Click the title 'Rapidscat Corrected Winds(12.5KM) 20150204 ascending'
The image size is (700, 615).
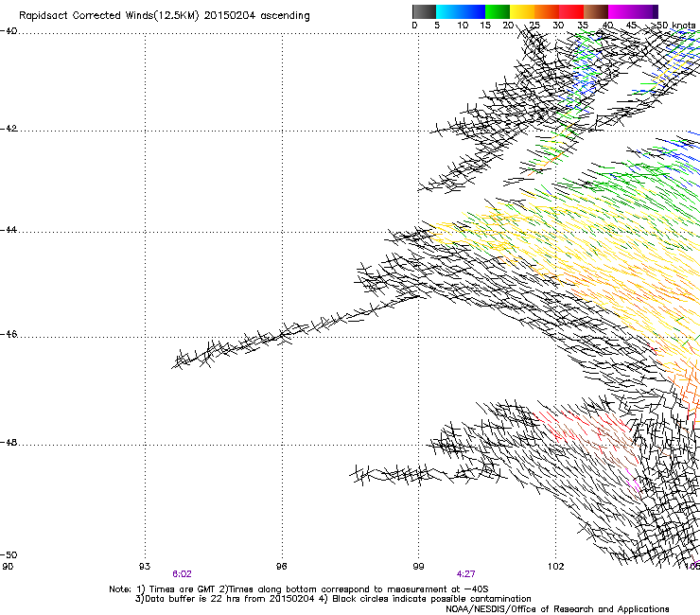point(165,16)
